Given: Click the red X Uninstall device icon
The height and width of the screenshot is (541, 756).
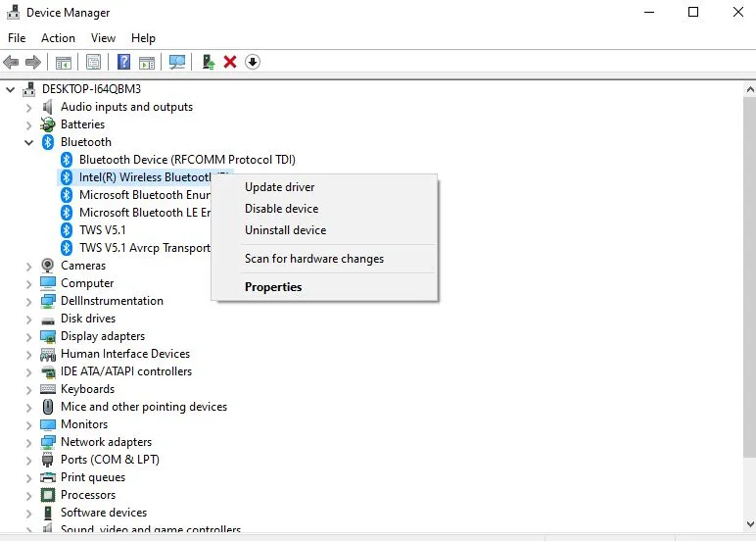Looking at the screenshot, I should (x=230, y=62).
